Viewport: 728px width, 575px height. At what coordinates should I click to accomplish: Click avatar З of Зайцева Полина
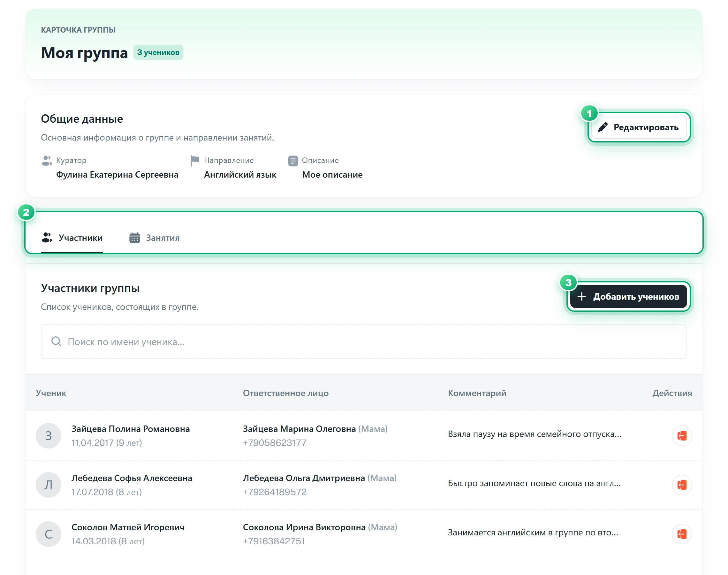(x=49, y=436)
